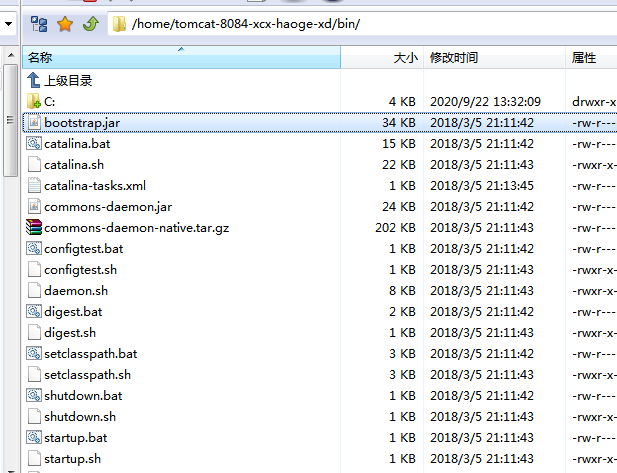Click the digest.sh file icon
This screenshot has height=473, width=617.
[x=34, y=333]
